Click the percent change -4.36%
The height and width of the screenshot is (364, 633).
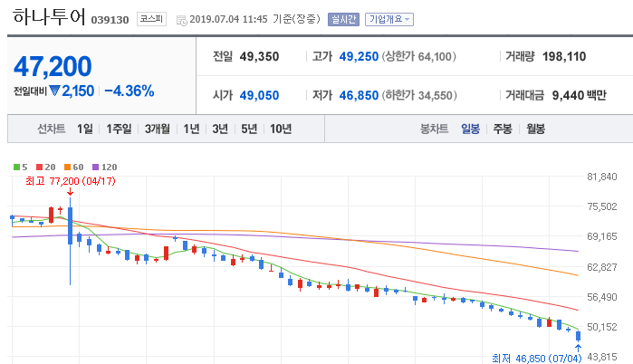click(129, 91)
